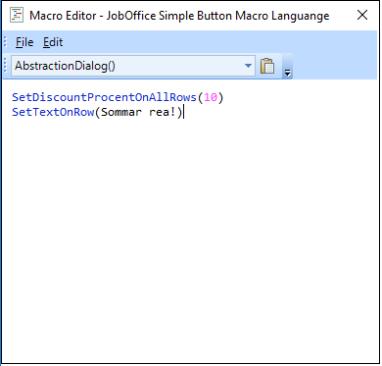Viewport: 382px width, 366px height.
Task: Expand the AbstractionDialog() function dropdown arrow
Action: pyautogui.click(x=248, y=66)
